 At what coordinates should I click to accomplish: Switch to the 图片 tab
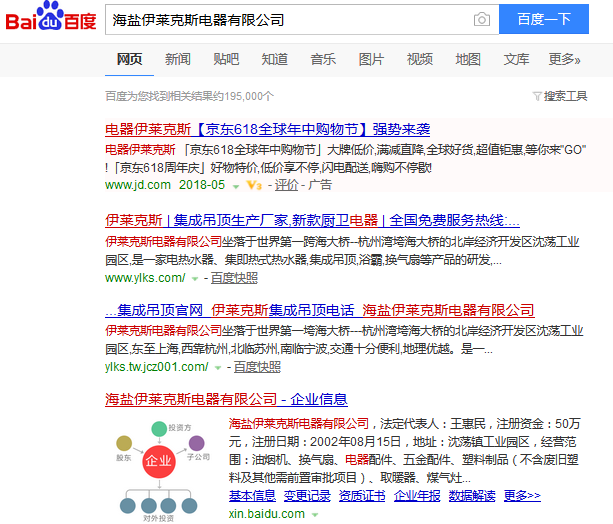[371, 59]
